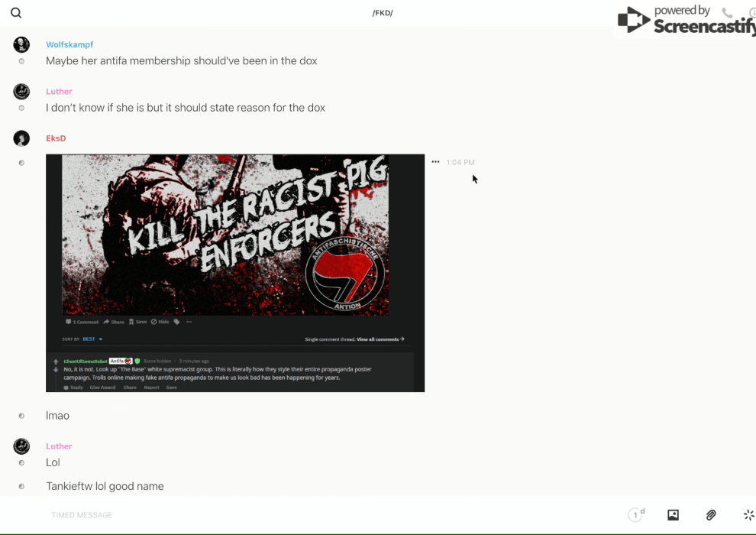756x535 pixels.
Task: Click the timer indicator beside 'lmao' message
Action: click(21, 416)
